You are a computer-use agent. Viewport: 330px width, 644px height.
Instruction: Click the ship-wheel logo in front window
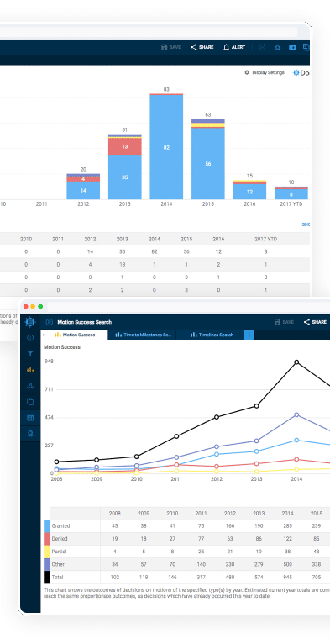(x=30, y=322)
